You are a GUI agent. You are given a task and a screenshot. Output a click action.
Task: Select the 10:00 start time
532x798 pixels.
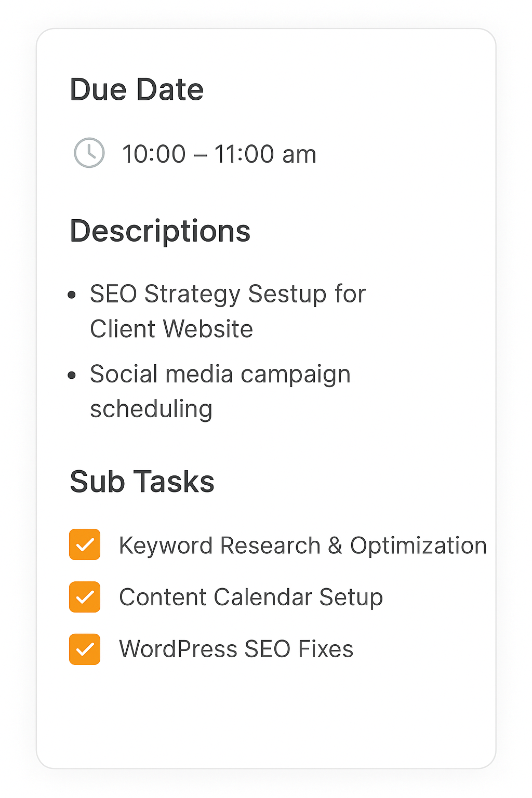tap(154, 154)
